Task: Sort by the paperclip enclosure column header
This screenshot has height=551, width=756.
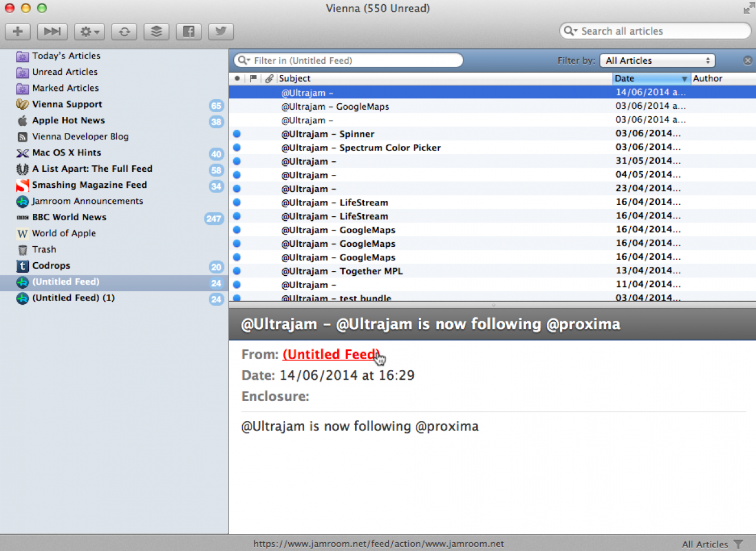Action: 269,79
